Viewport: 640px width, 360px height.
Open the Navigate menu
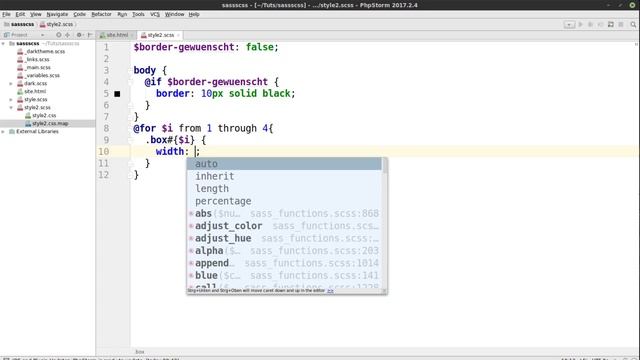57,14
